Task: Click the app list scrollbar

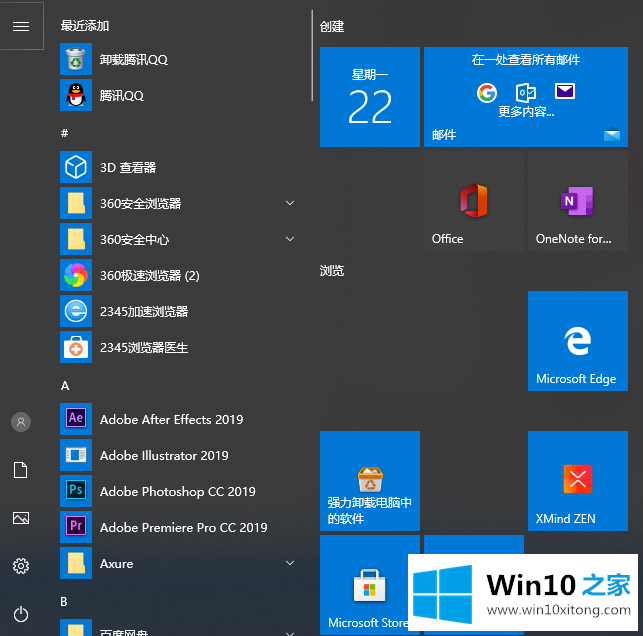Action: 312,55
